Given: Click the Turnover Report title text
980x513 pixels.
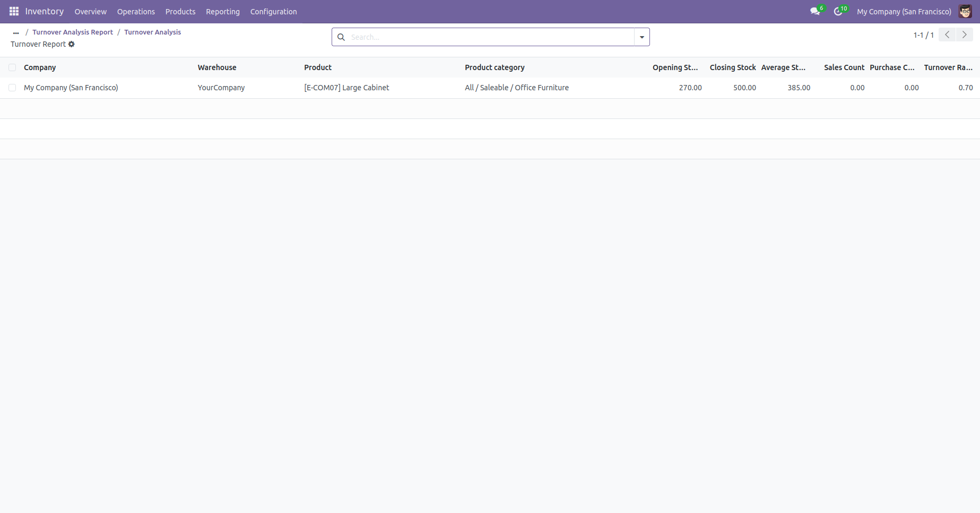Looking at the screenshot, I should 38,44.
